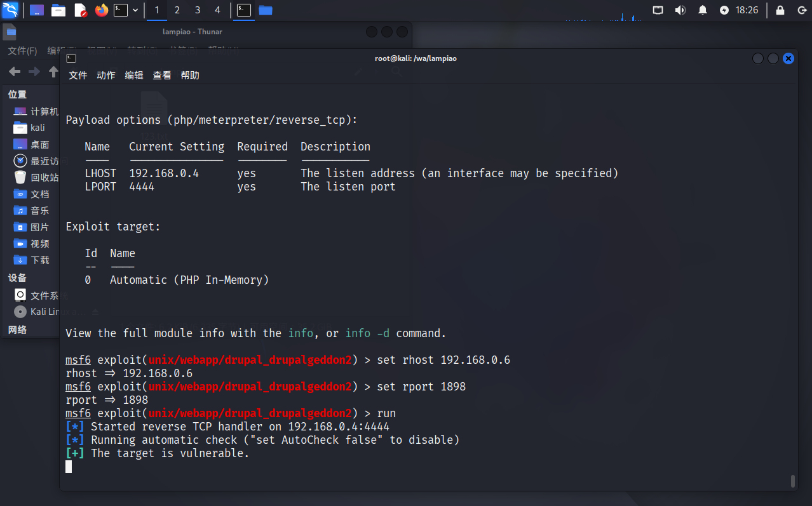The image size is (812, 506).
Task: Switch to workspace 3
Action: 198,10
